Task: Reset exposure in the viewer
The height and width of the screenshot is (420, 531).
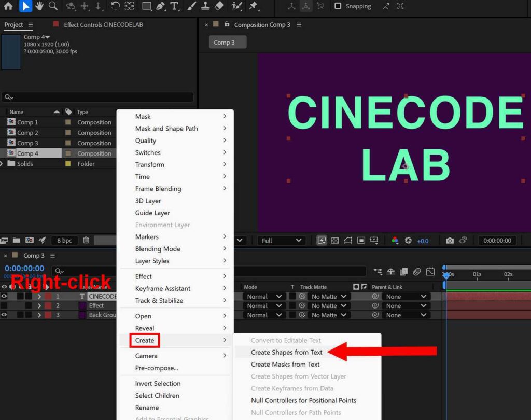Action: pyautogui.click(x=408, y=241)
